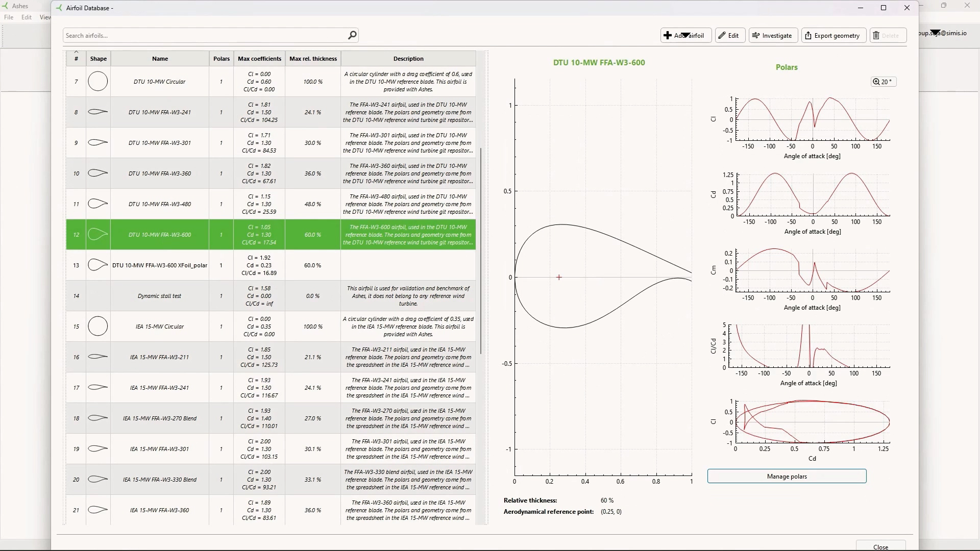Sort by Max rel. thickness column

[x=313, y=59]
